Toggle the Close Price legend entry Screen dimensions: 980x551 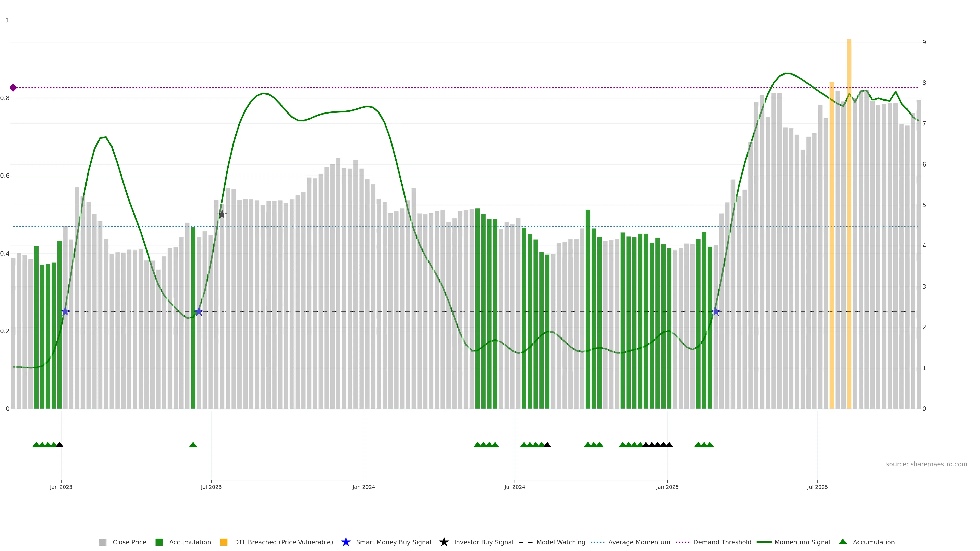(x=129, y=542)
